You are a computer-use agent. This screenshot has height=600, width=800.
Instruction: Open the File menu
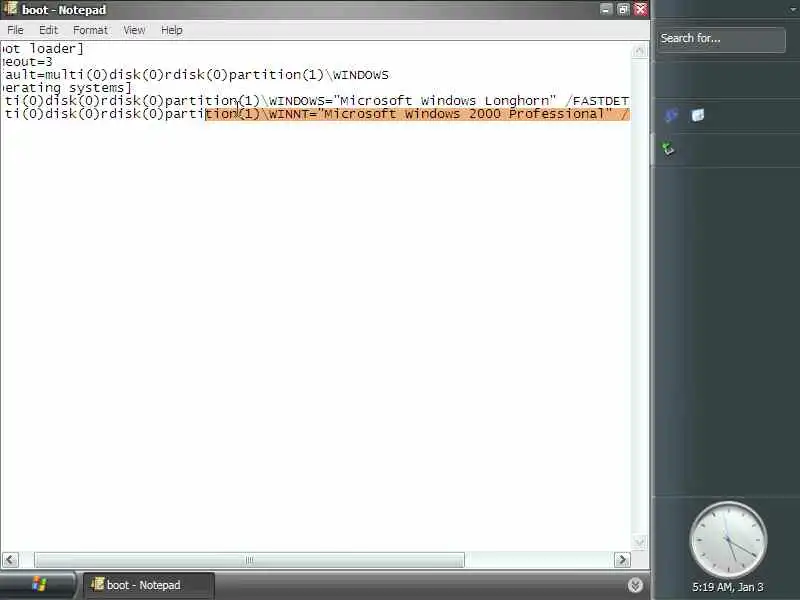coord(15,30)
